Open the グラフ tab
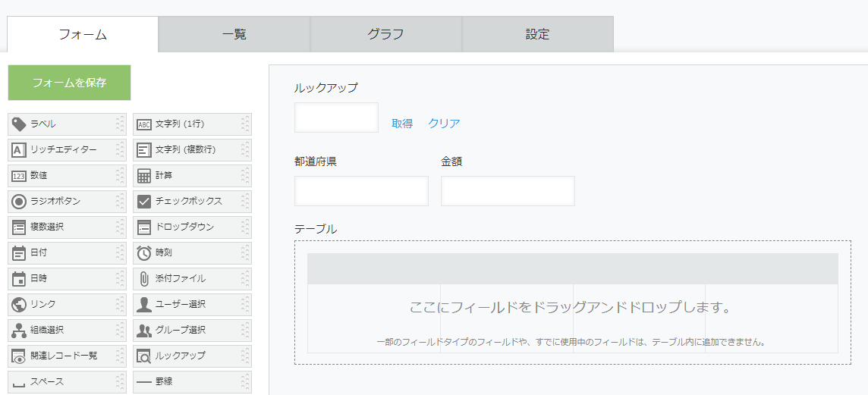The width and height of the screenshot is (868, 395). pyautogui.click(x=385, y=34)
